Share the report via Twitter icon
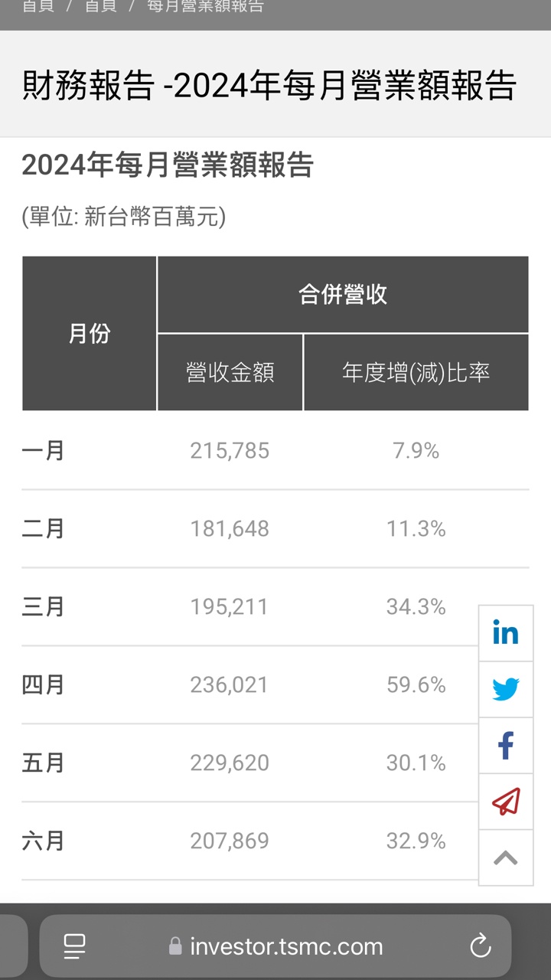 pos(505,689)
